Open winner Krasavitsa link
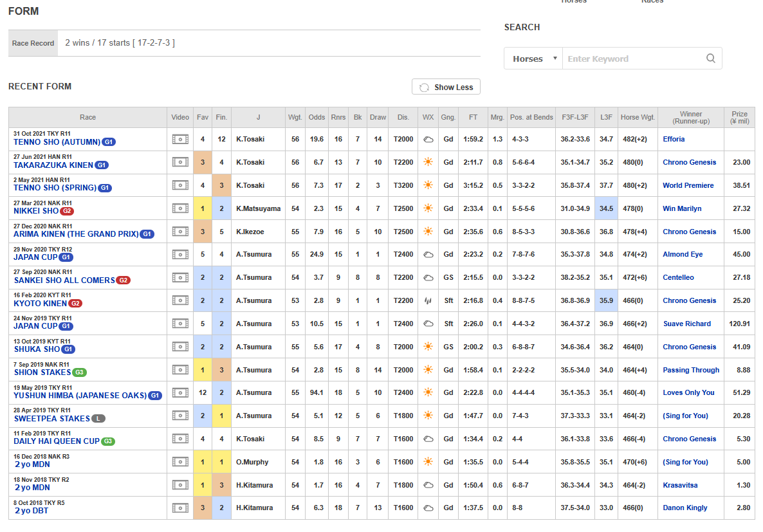This screenshot has height=532, width=763. click(680, 485)
